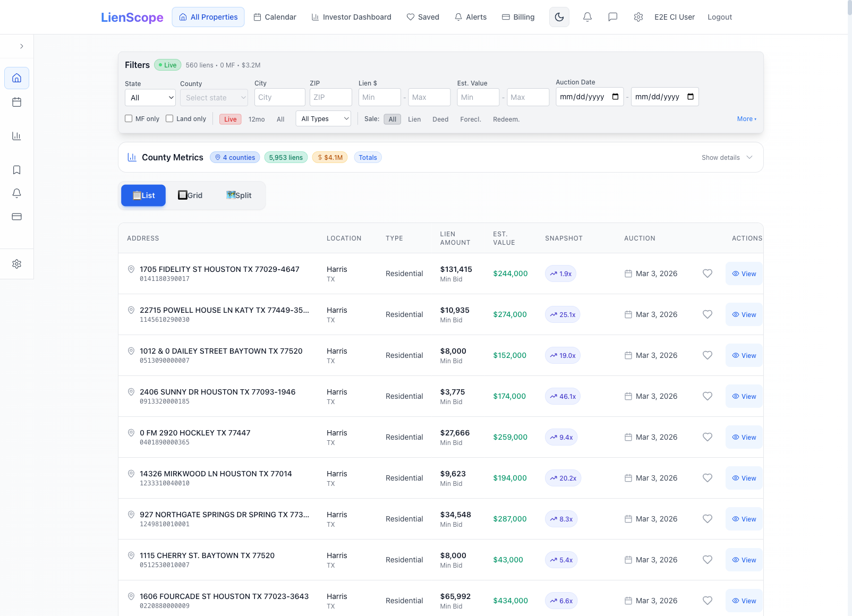Favorite 927 Northgate Springs heart icon
The width and height of the screenshot is (852, 616).
[x=708, y=519]
